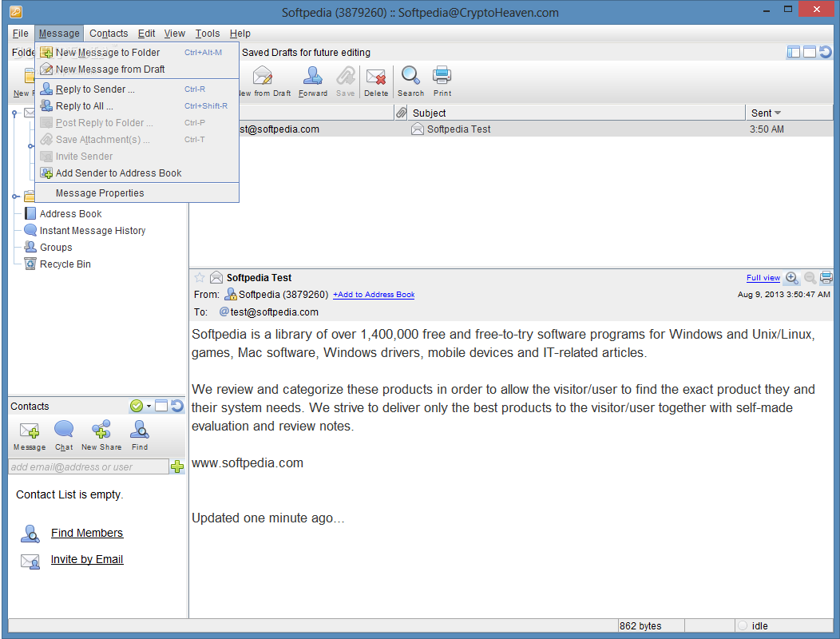Click the +Add to Address Book link
This screenshot has height=639, width=840.
(374, 294)
